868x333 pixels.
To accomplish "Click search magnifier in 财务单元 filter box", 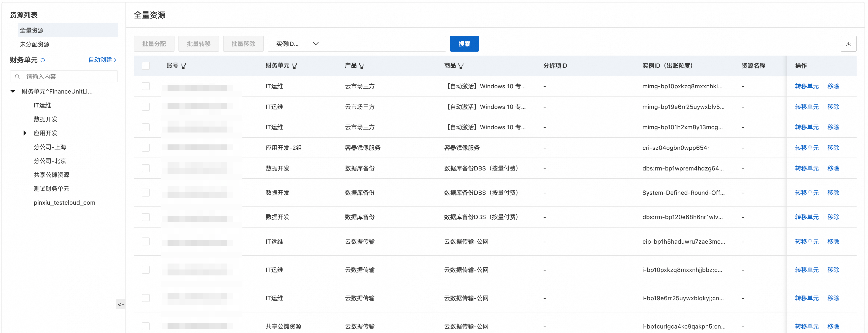I will [x=18, y=77].
